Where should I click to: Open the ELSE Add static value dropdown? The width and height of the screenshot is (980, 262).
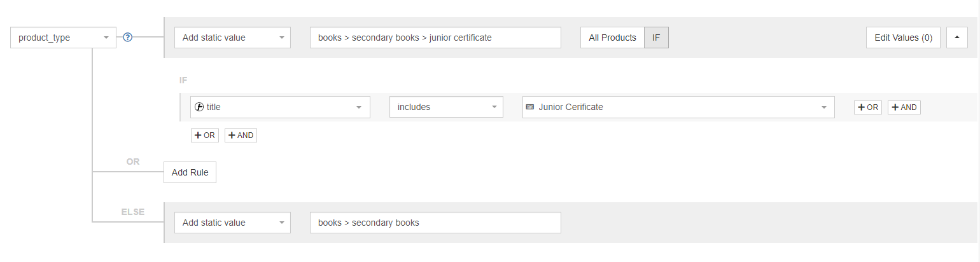click(232, 223)
